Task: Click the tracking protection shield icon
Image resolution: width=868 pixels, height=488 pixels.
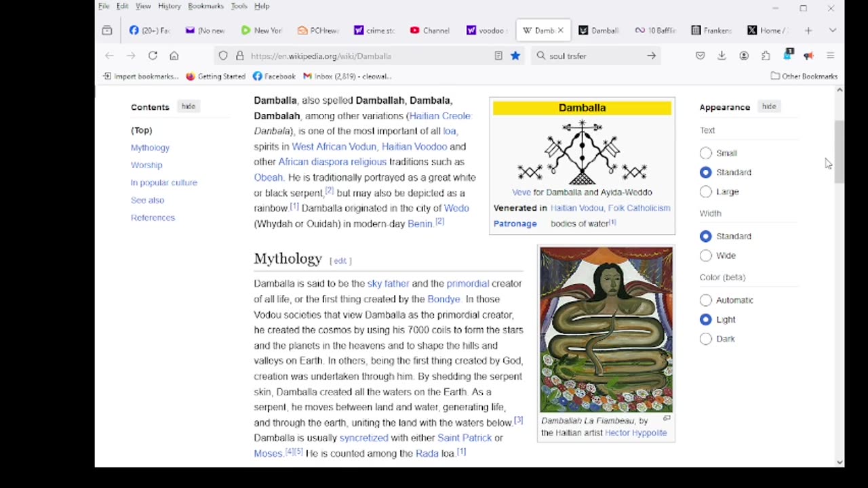Action: click(223, 56)
